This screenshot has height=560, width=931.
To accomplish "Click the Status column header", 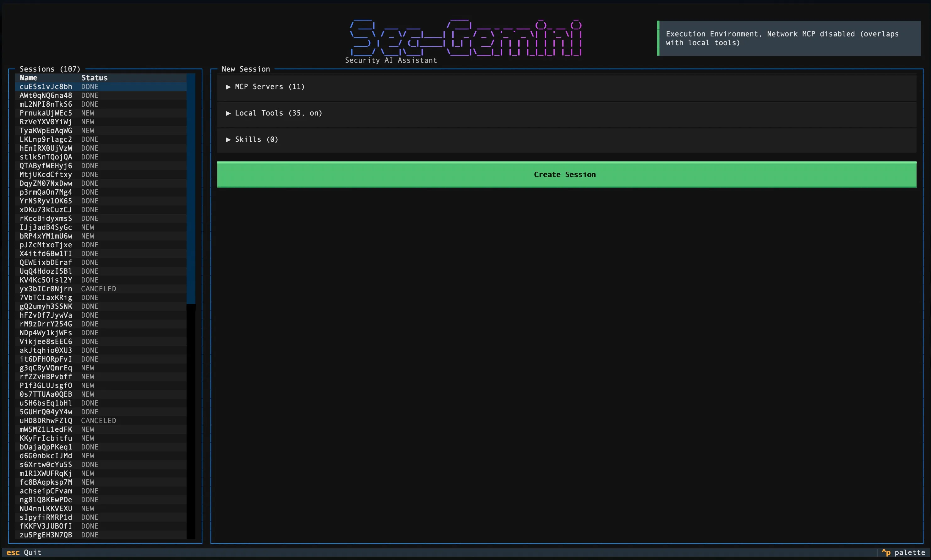I will point(94,78).
